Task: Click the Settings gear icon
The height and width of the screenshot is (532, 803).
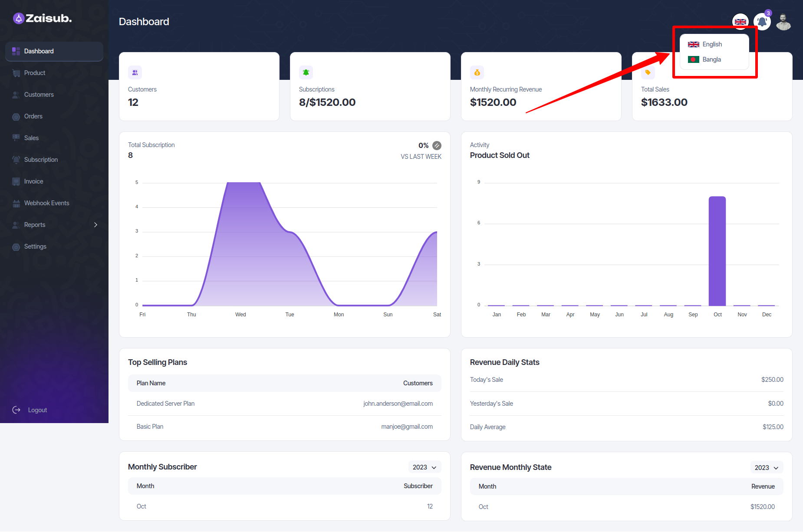Action: (16, 246)
